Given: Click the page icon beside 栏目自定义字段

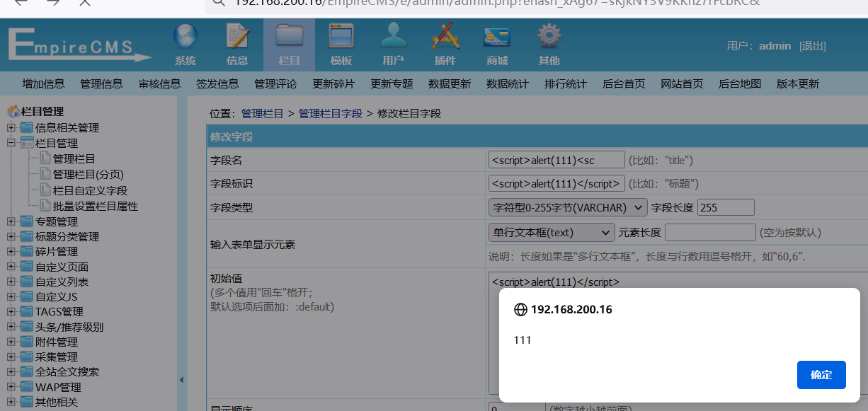Looking at the screenshot, I should coord(45,190).
